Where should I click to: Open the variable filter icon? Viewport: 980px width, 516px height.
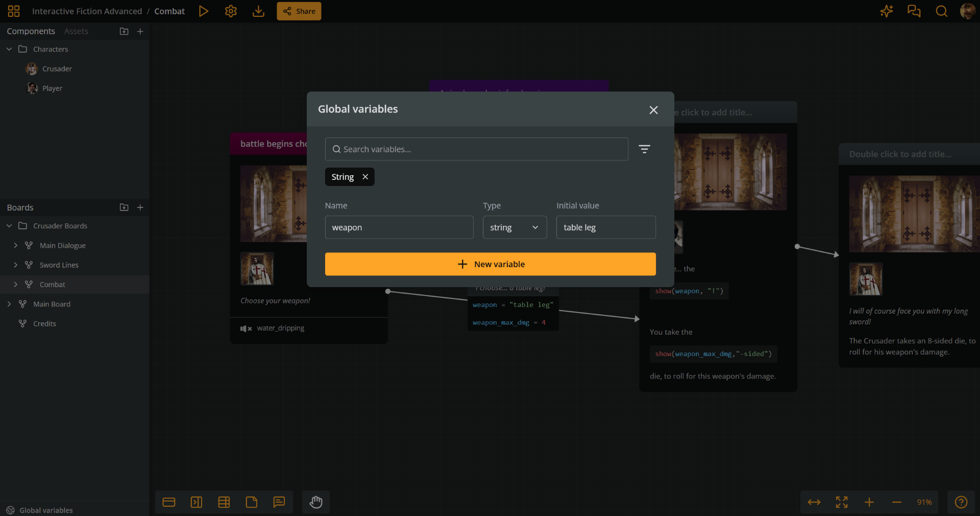click(x=644, y=149)
